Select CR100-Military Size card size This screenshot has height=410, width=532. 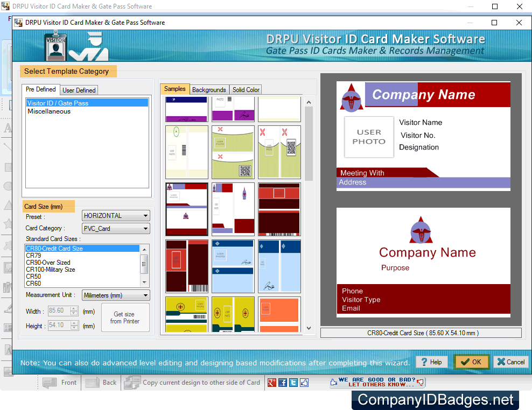coord(82,270)
